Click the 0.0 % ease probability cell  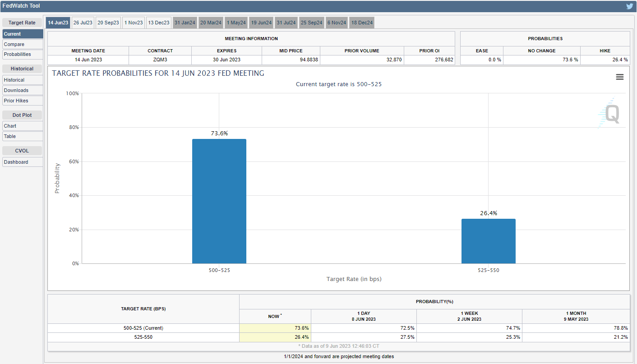pos(482,60)
